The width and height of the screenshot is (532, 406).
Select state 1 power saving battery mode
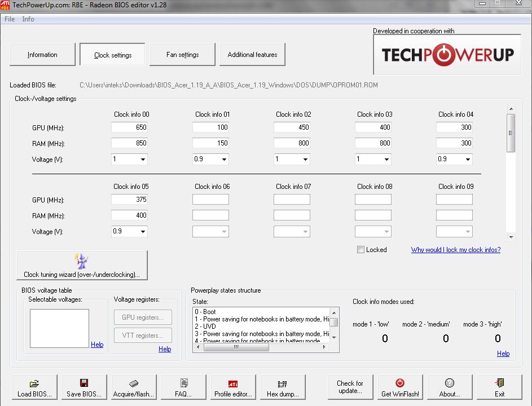point(261,319)
